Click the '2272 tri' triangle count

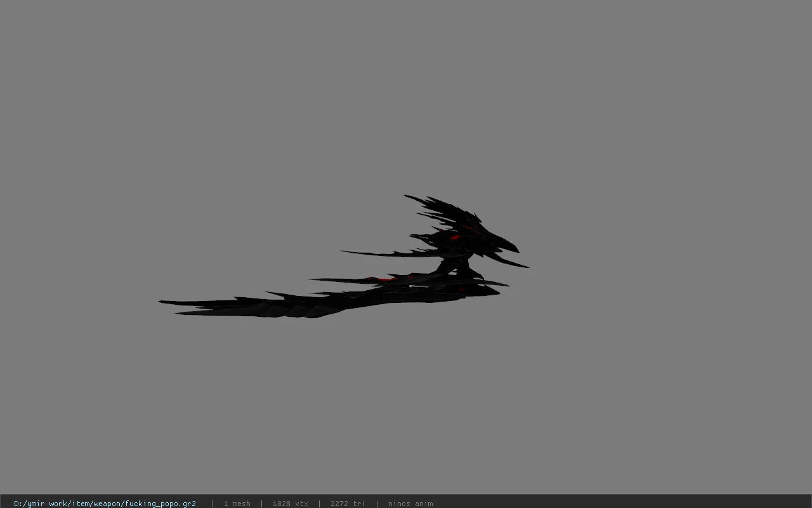tap(348, 504)
